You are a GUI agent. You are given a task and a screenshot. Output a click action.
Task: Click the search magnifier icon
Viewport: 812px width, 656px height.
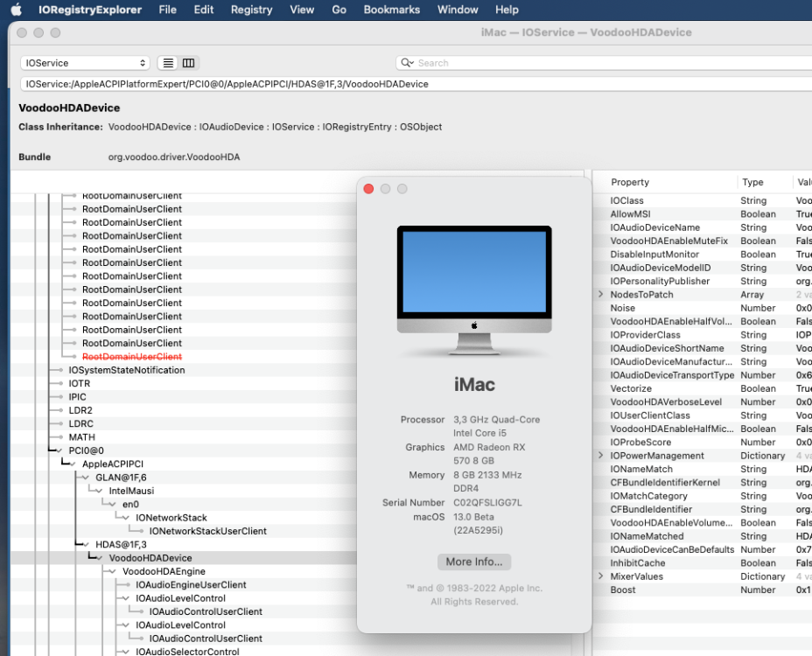click(407, 63)
